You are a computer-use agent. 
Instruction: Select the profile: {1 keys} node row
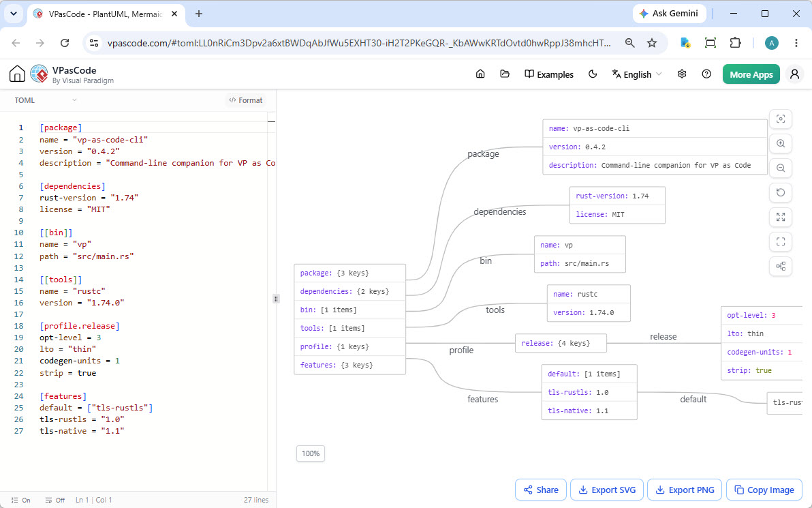pyautogui.click(x=349, y=347)
